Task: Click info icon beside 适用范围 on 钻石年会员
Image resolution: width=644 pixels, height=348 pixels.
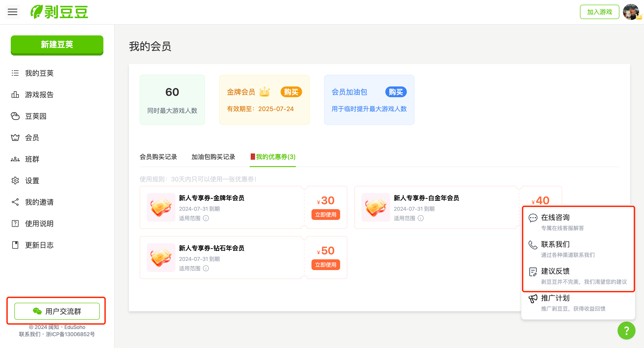Action: (x=206, y=268)
